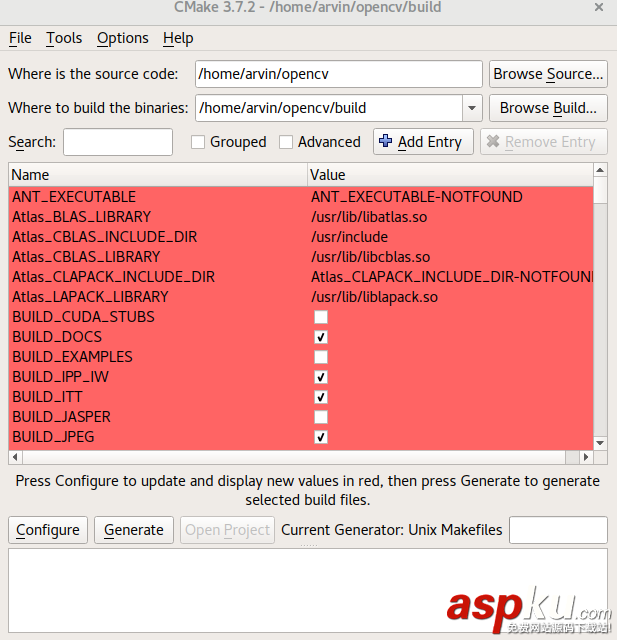This screenshot has width=617, height=640.
Task: Click the source code path field
Action: click(339, 74)
